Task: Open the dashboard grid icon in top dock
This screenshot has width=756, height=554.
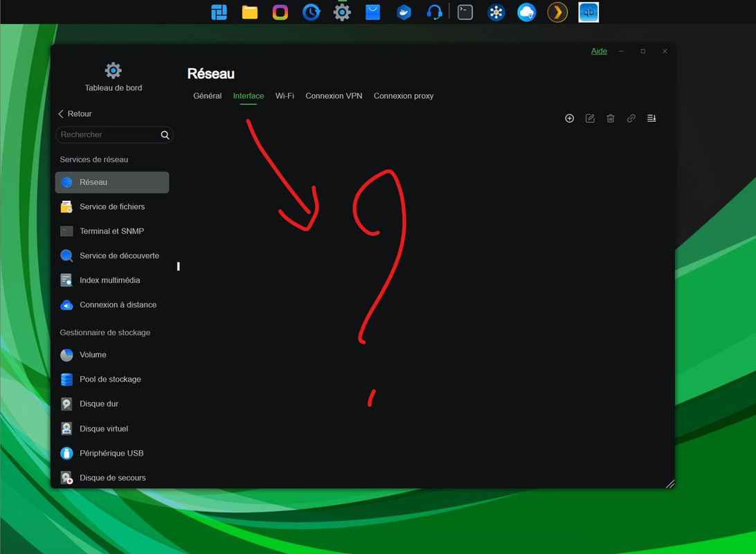Action: [219, 12]
